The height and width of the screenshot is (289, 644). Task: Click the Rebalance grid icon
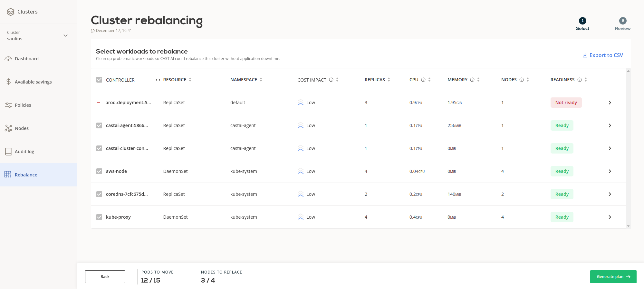tap(8, 174)
